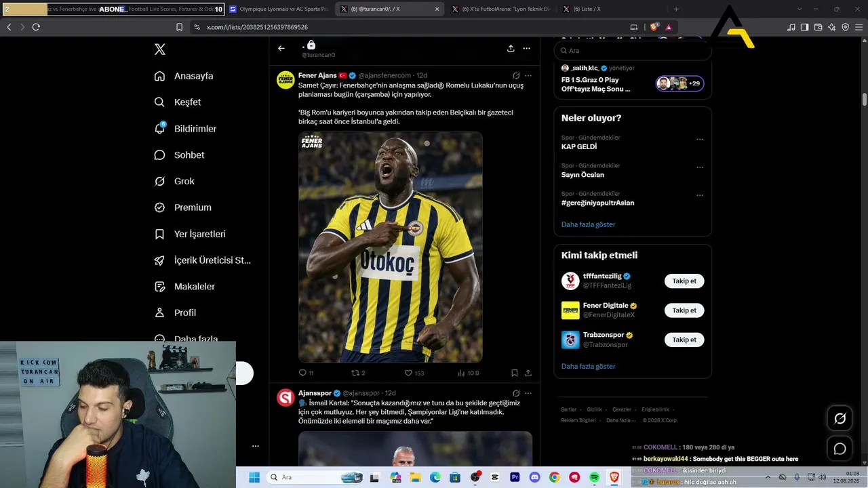Open more menu on Fener Ajans tweet

[528, 75]
